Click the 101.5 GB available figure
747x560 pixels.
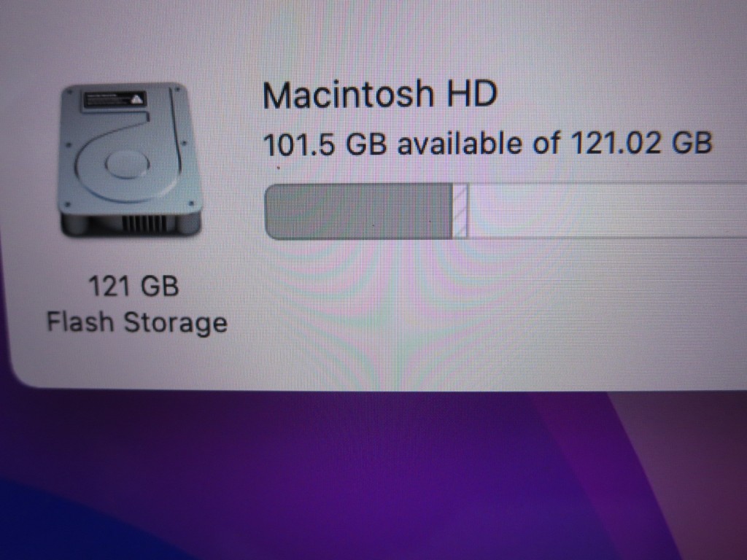pos(324,144)
